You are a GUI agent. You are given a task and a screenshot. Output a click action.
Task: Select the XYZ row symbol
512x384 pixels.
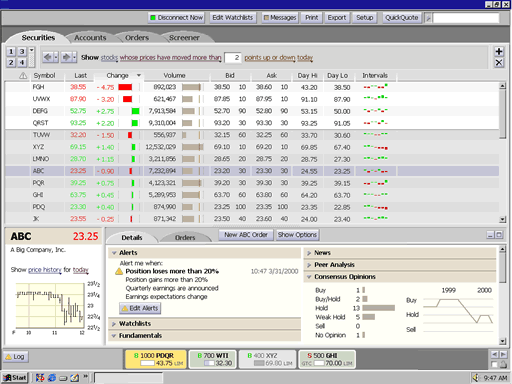tap(38, 147)
